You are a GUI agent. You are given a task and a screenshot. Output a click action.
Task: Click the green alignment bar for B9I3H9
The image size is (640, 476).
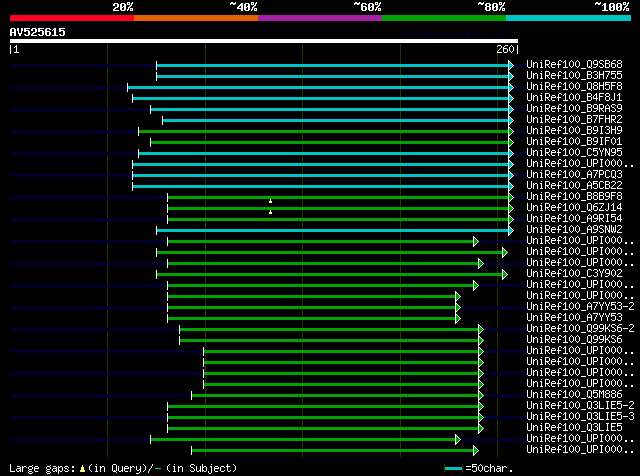323,131
